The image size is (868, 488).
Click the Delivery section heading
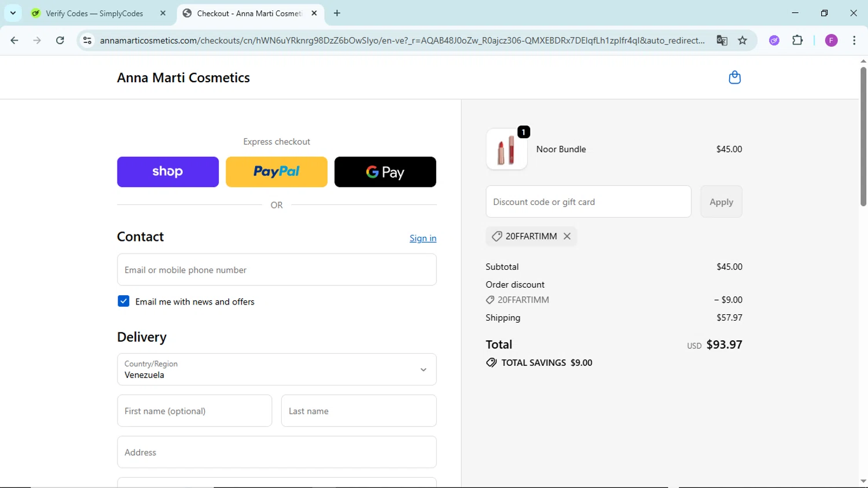pyautogui.click(x=142, y=337)
